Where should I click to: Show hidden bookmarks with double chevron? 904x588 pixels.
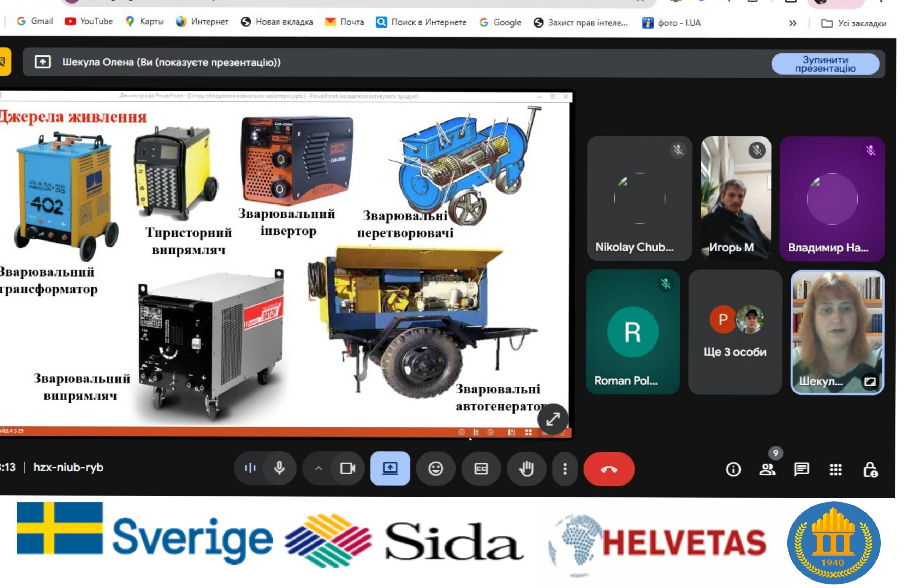[x=792, y=23]
